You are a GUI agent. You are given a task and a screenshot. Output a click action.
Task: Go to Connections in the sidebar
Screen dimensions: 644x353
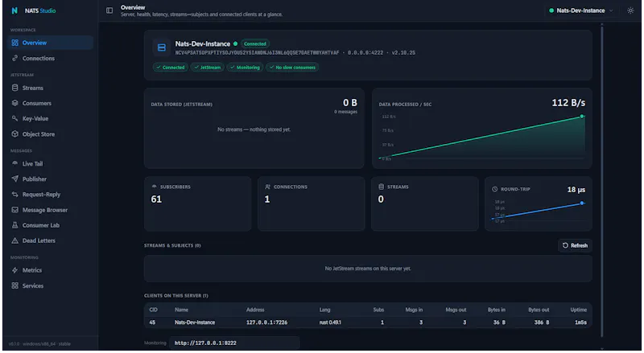tap(50, 58)
